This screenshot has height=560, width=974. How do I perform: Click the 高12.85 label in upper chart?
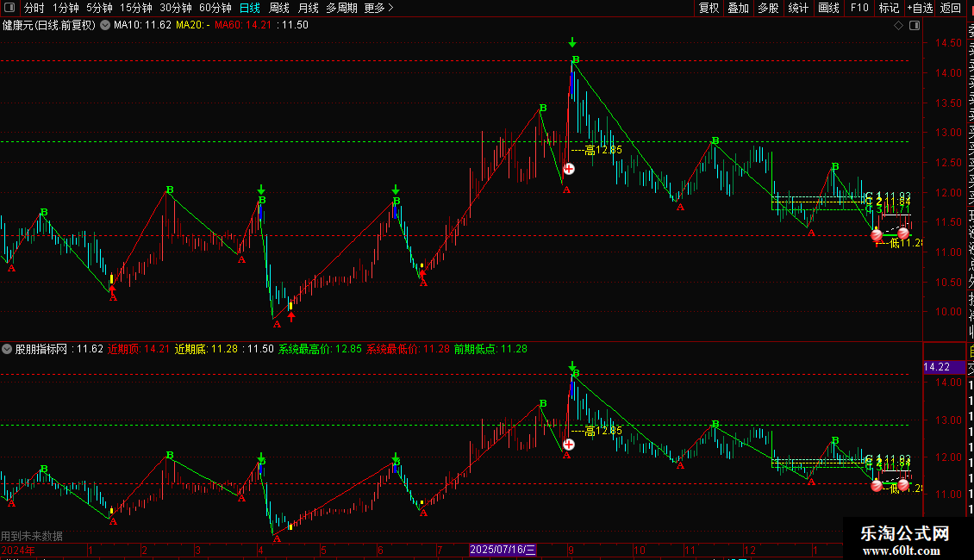(603, 150)
